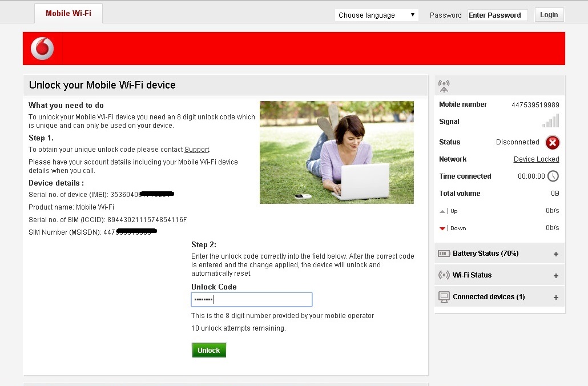Click the Time connected clock icon
The height and width of the screenshot is (386, 588).
[x=552, y=176]
